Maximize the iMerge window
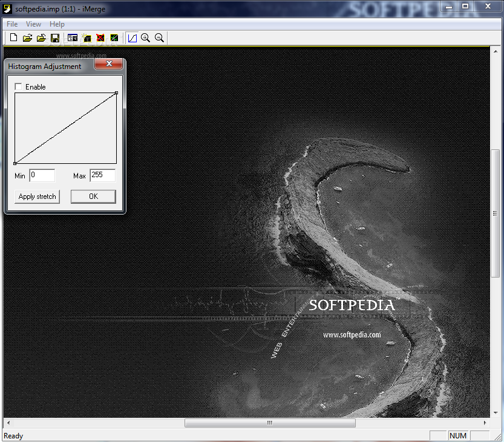504x442 pixels. (465, 7)
